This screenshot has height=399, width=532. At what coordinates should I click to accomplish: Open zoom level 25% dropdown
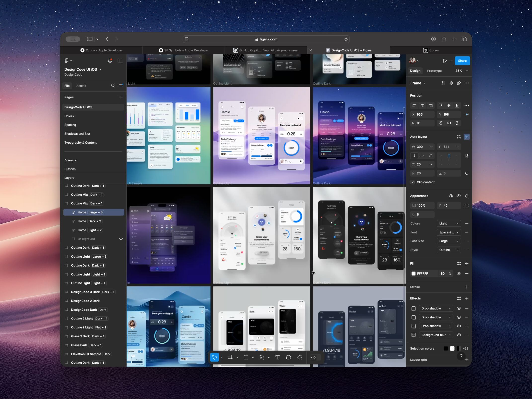click(461, 71)
